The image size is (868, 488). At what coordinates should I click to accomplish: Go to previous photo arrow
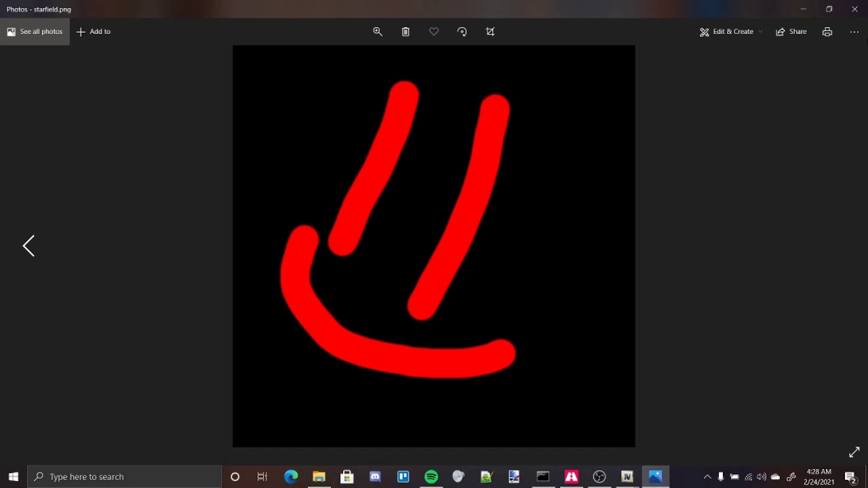click(x=28, y=246)
